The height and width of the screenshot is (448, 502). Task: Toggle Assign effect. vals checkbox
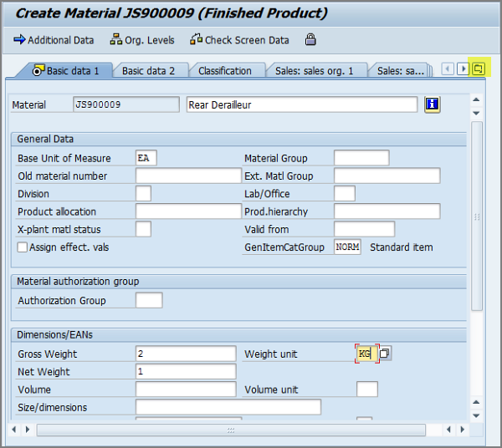coord(22,247)
